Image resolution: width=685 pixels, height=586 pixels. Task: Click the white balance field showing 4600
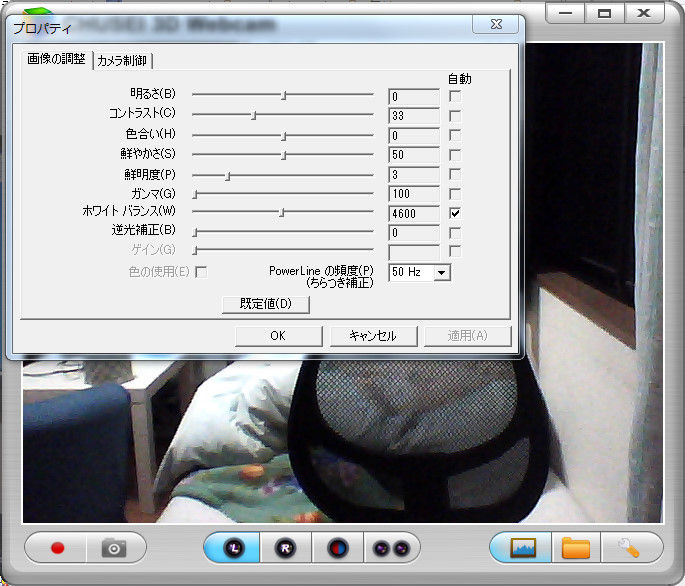coord(414,214)
